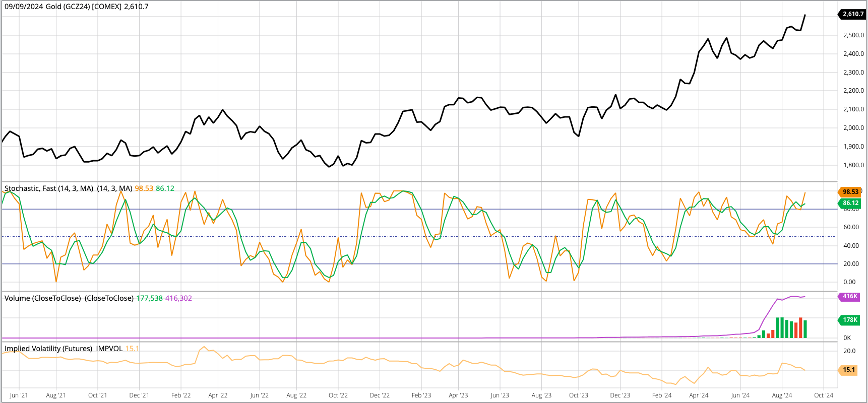Image resolution: width=868 pixels, height=403 pixels.
Task: Click the Feb '24 date on time axis
Action: (x=661, y=395)
